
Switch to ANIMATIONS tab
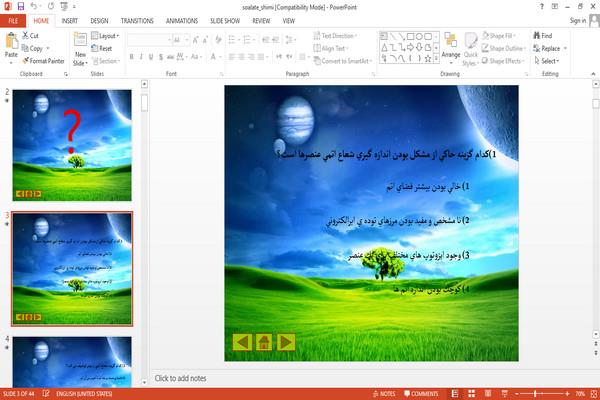pos(182,21)
